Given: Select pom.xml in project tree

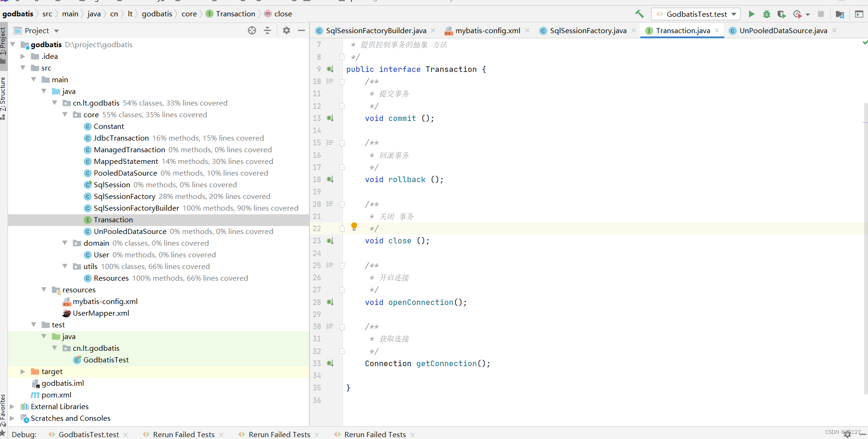Looking at the screenshot, I should (x=56, y=395).
